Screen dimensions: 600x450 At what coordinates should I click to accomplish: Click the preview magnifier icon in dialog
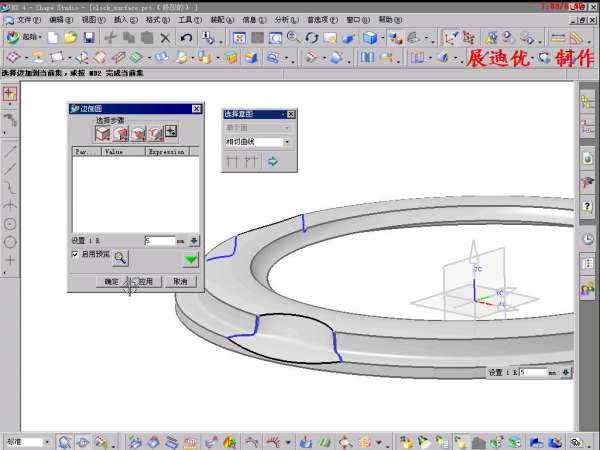[121, 257]
